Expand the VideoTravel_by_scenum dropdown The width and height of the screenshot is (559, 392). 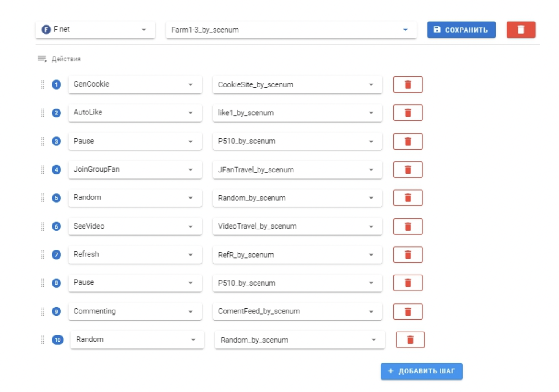coord(297,226)
